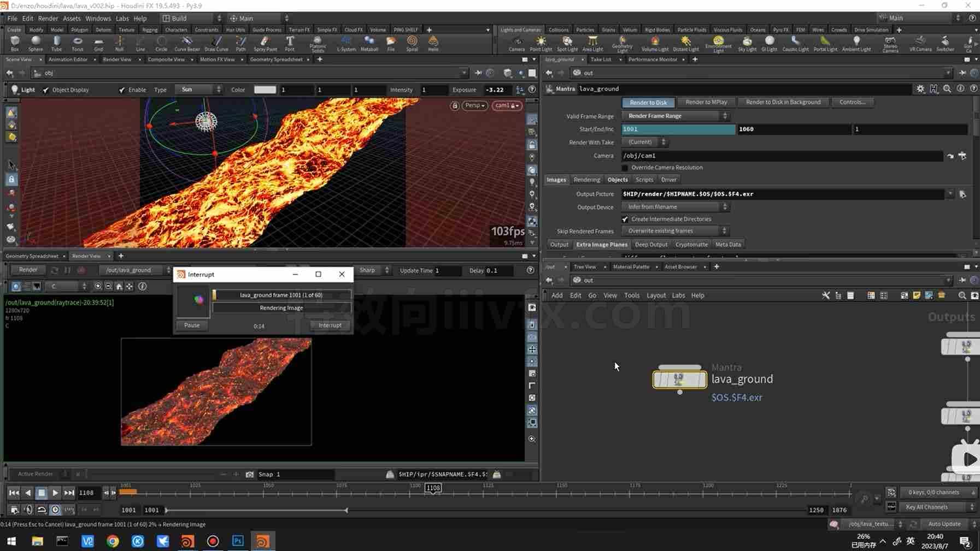Click the light Color swatch

pos(265,90)
